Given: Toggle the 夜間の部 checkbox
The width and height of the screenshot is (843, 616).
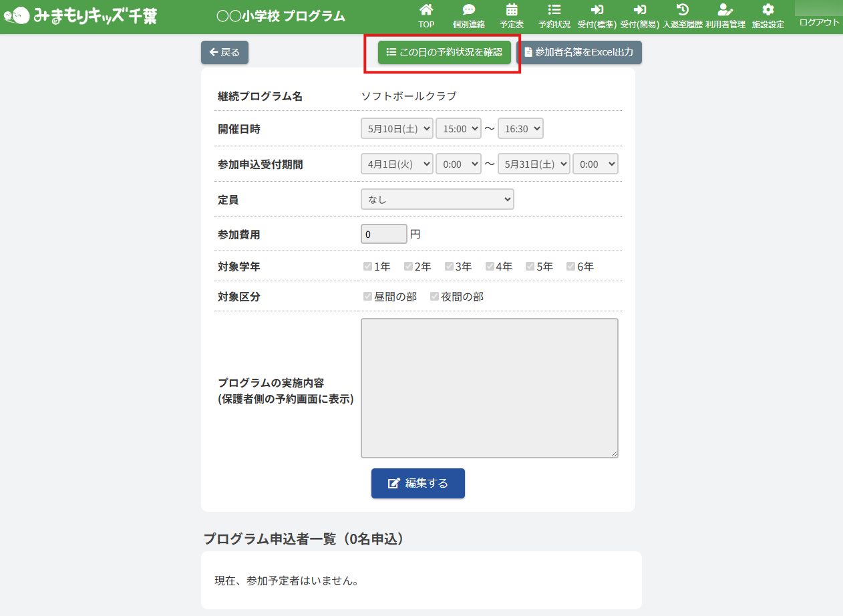Looking at the screenshot, I should pos(434,297).
